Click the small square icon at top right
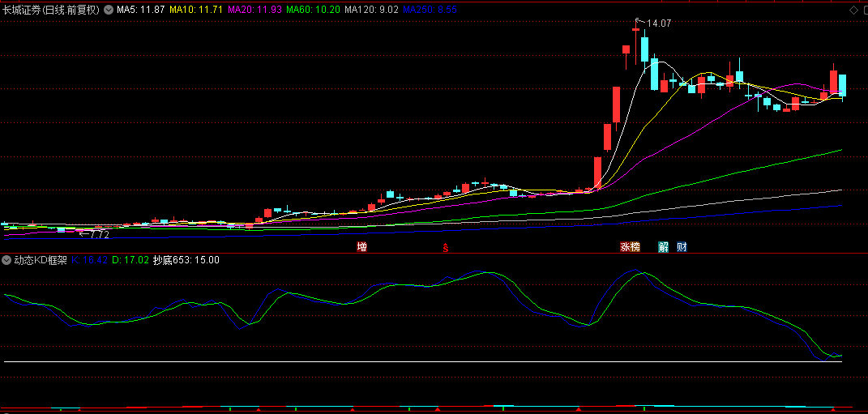This screenshot has height=414, width=868. [862, 10]
